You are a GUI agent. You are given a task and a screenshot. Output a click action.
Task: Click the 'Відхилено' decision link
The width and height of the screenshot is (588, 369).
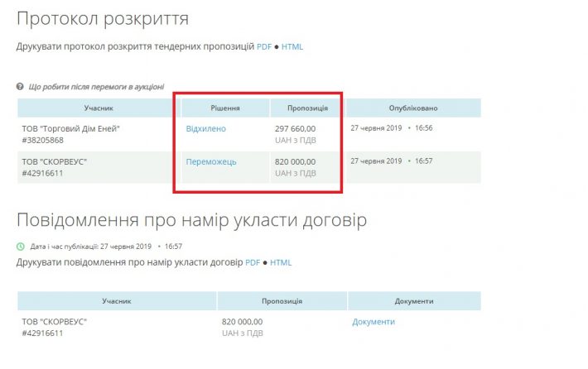205,129
